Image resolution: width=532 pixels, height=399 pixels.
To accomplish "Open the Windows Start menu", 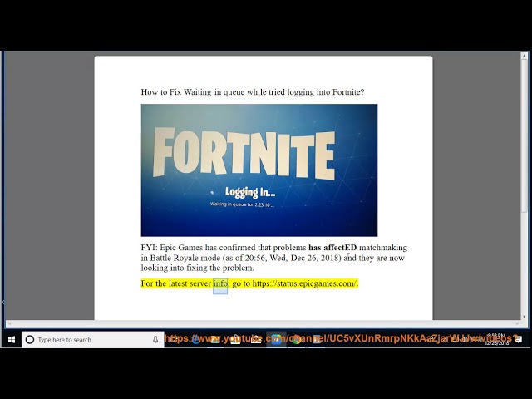I will coord(12,340).
